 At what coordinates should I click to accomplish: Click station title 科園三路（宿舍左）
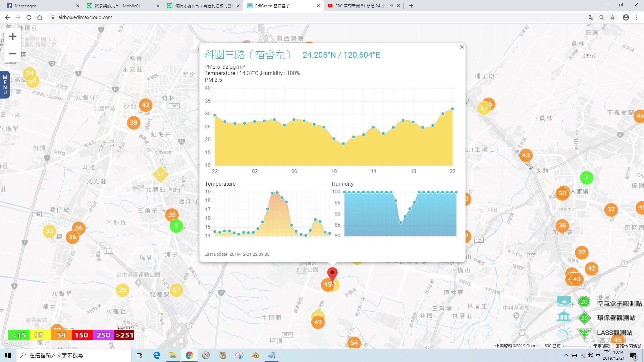tap(249, 55)
